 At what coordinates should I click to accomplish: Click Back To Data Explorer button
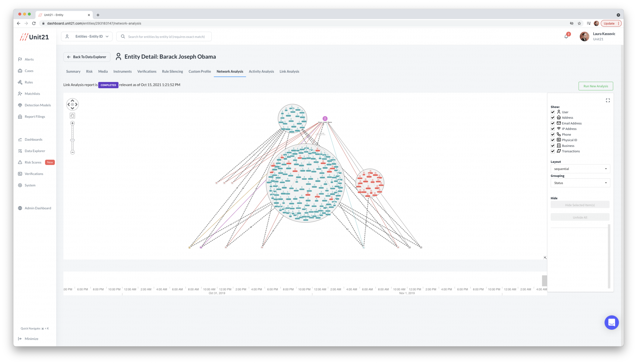coord(87,57)
